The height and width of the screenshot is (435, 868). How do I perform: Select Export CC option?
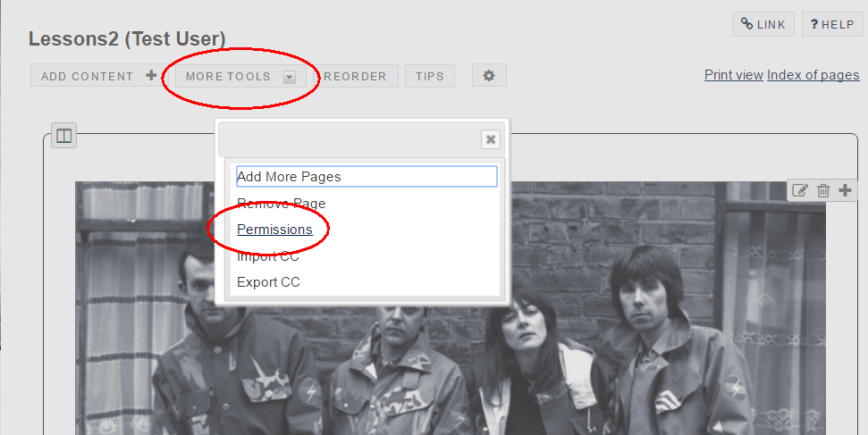[x=268, y=282]
